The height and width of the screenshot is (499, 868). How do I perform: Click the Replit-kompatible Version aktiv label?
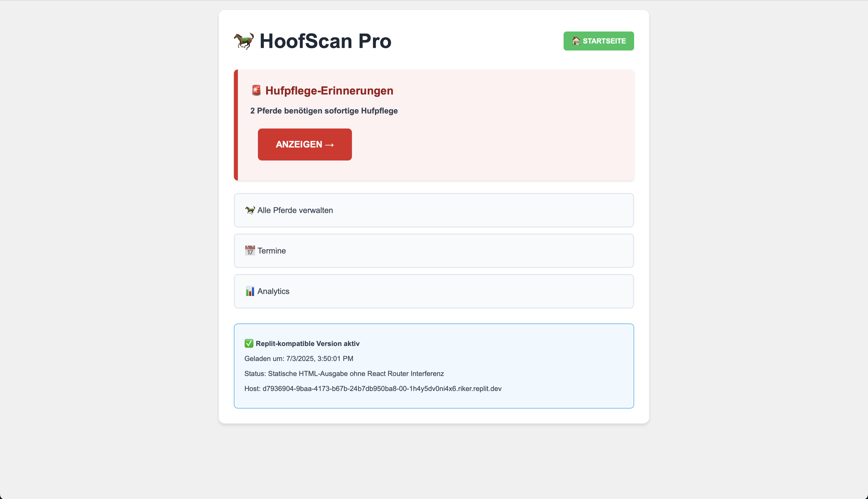(x=307, y=344)
